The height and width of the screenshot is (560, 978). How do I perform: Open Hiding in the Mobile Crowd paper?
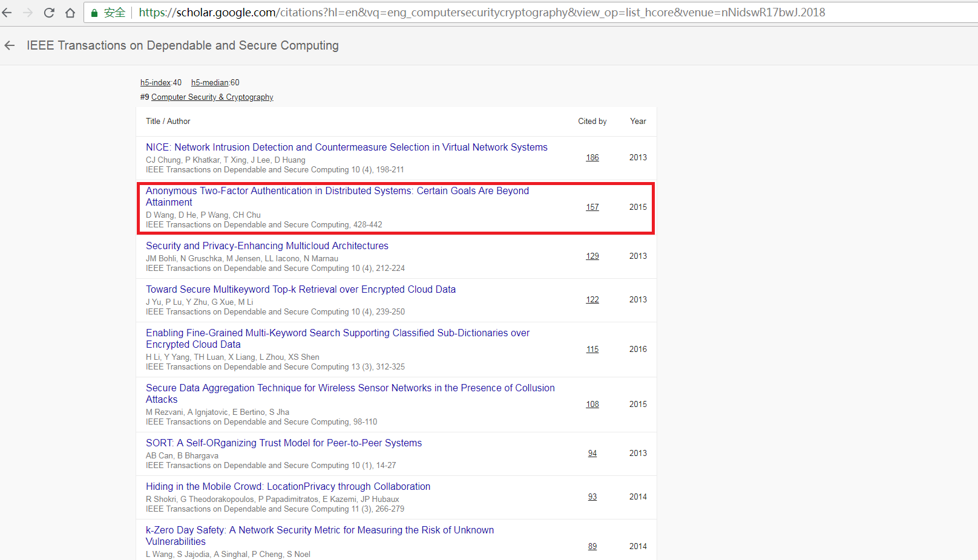pyautogui.click(x=288, y=487)
